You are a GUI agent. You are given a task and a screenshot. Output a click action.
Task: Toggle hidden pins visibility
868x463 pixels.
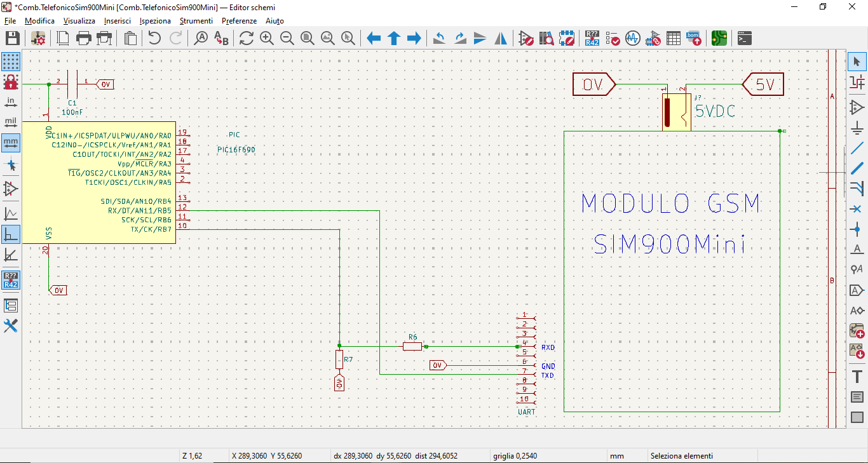click(11, 189)
